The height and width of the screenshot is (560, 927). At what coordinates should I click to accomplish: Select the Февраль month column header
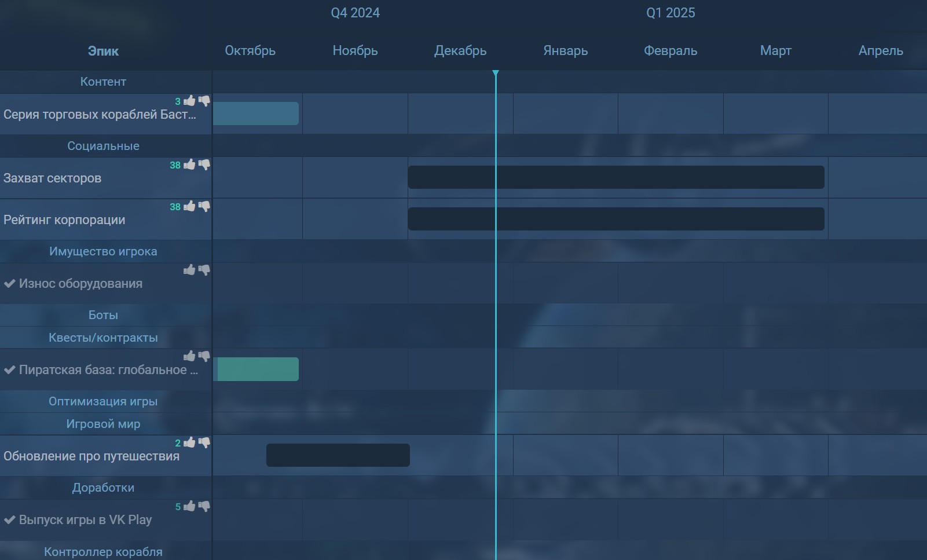pos(670,51)
